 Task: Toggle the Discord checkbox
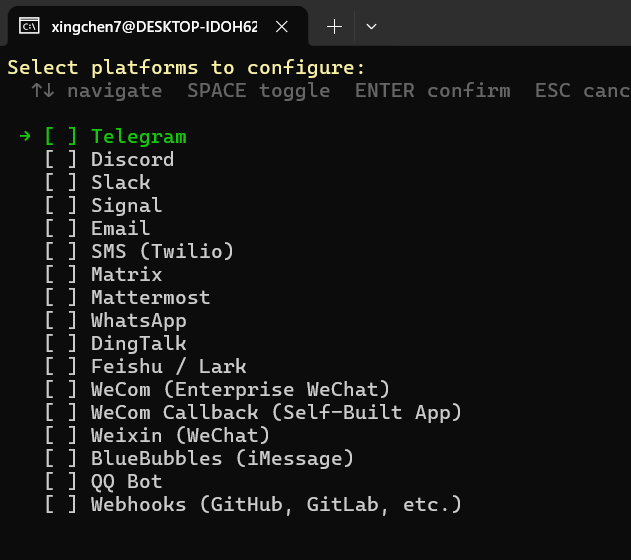tap(60, 159)
